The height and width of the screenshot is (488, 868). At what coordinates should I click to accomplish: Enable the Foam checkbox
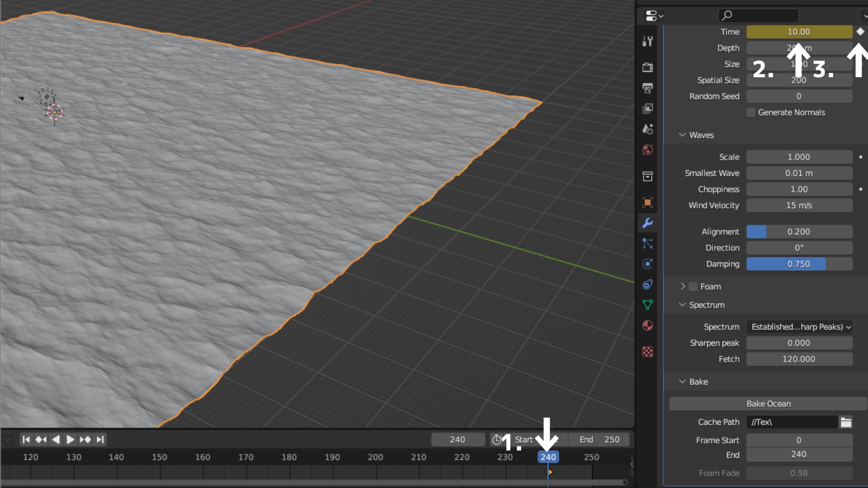point(693,286)
